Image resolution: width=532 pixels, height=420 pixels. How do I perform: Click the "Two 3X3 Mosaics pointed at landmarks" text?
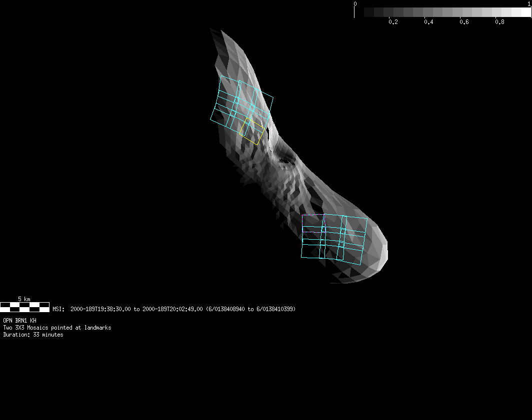click(57, 328)
